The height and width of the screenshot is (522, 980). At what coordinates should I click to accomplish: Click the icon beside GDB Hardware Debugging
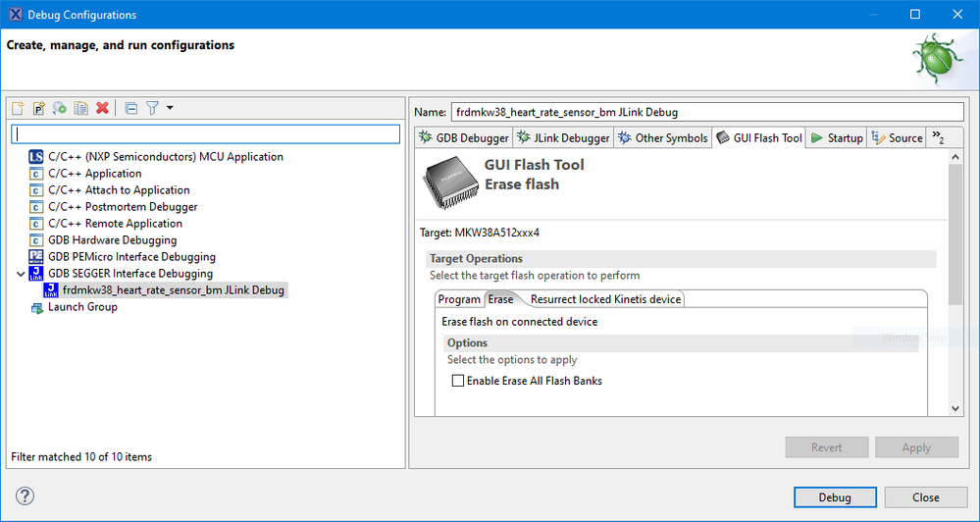pyautogui.click(x=36, y=240)
